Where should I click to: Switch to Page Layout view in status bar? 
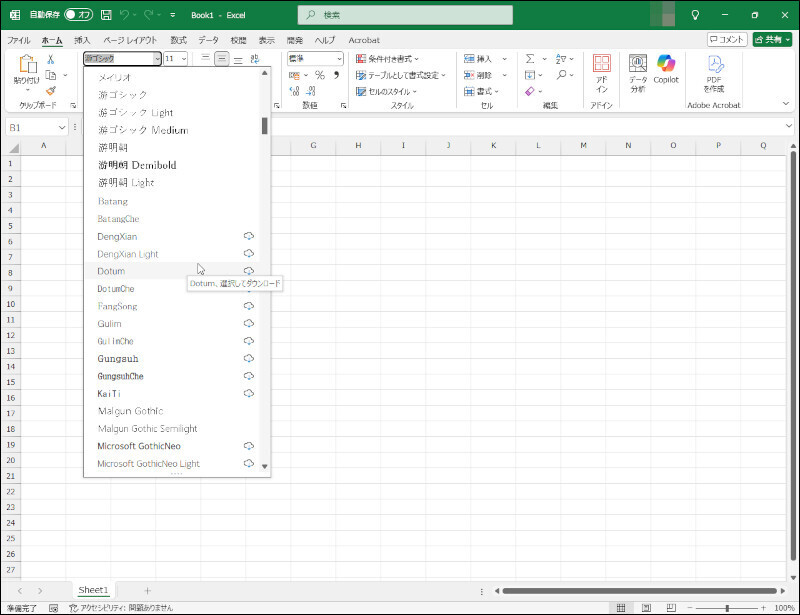point(646,608)
